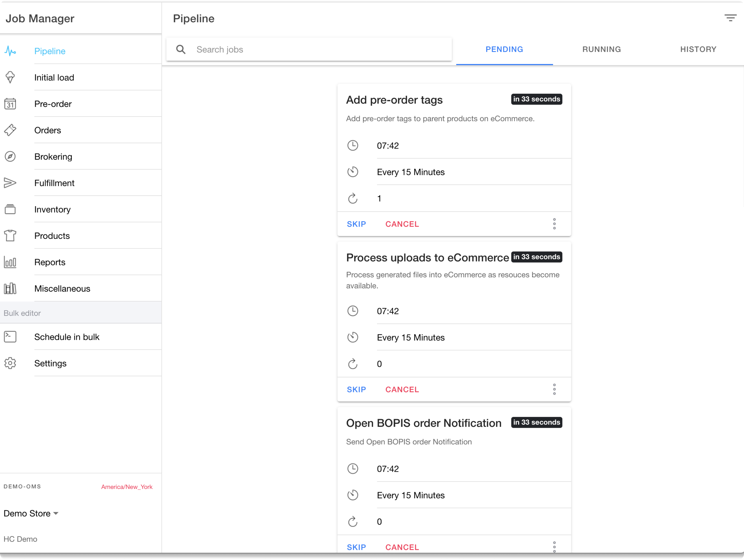Screen dimensions: 744x560
Task: Click the Schedule in bulk terminal icon
Action: tap(10, 337)
